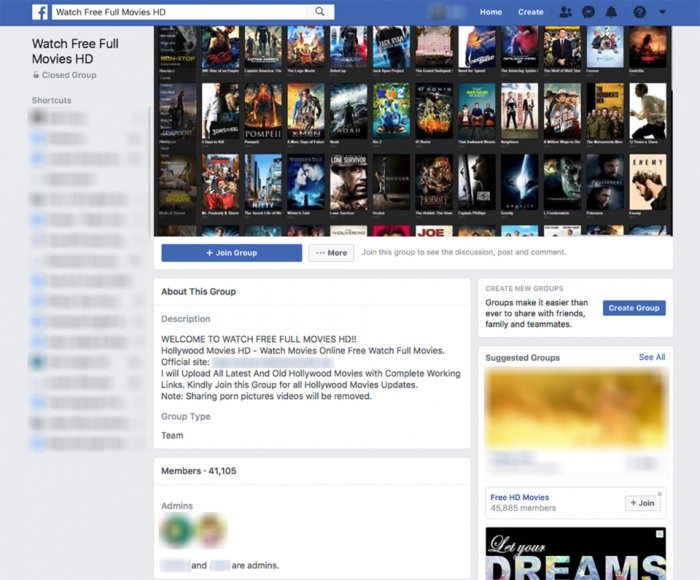Click the Facebook logo icon
The width and height of the screenshot is (700, 580).
40,12
